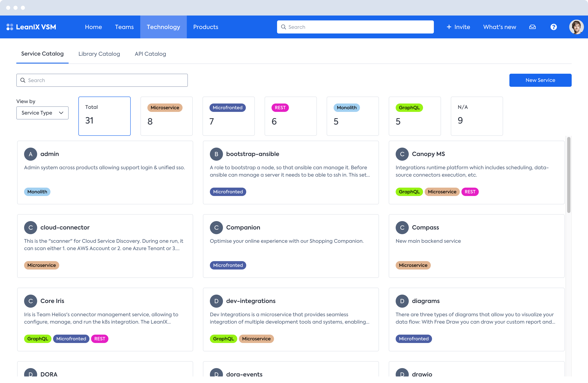This screenshot has width=588, height=383.
Task: Filter by the Monolith 5 card
Action: pos(353,116)
